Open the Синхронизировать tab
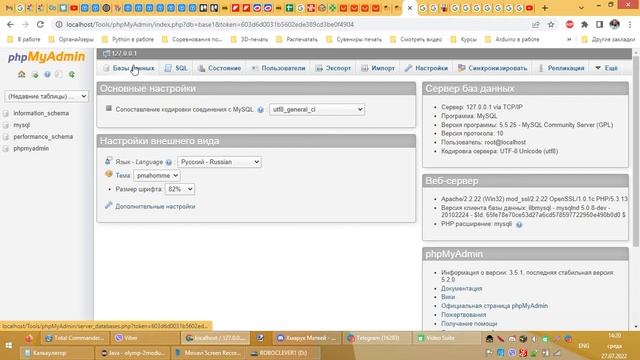Viewport: 640px width, 360px height. [x=493, y=68]
